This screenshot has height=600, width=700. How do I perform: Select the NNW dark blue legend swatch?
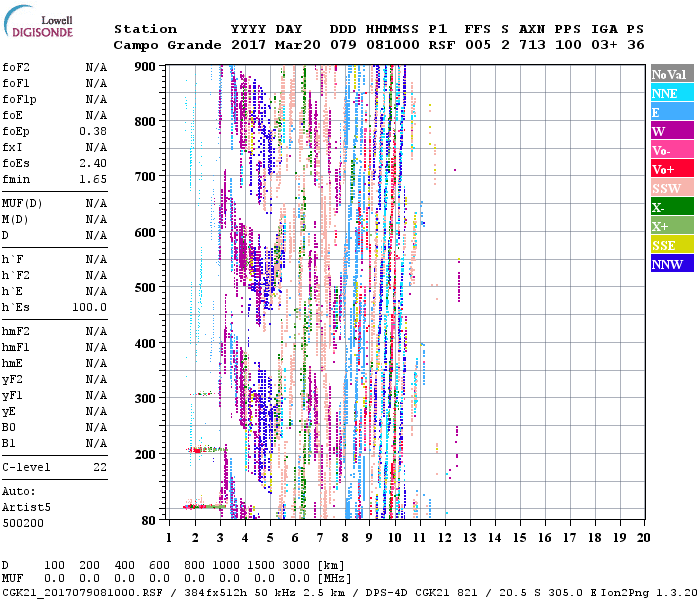[672, 263]
